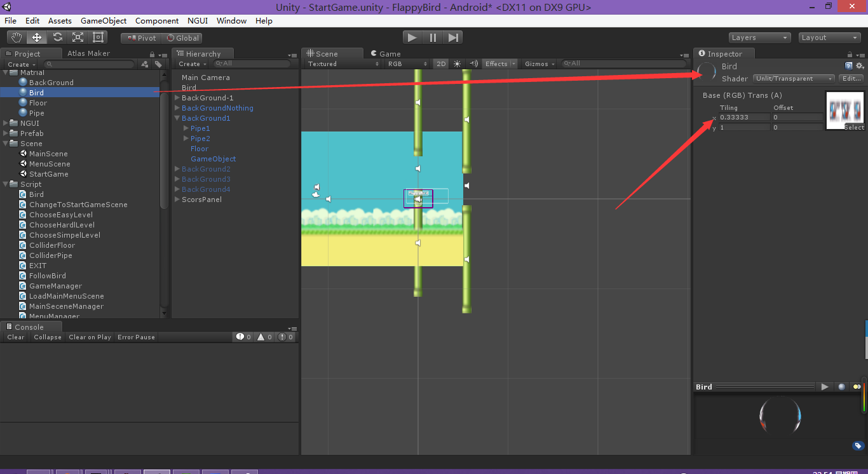Toggle preview lighting dots icon
Screen dimensions: 868x474
coord(857,386)
